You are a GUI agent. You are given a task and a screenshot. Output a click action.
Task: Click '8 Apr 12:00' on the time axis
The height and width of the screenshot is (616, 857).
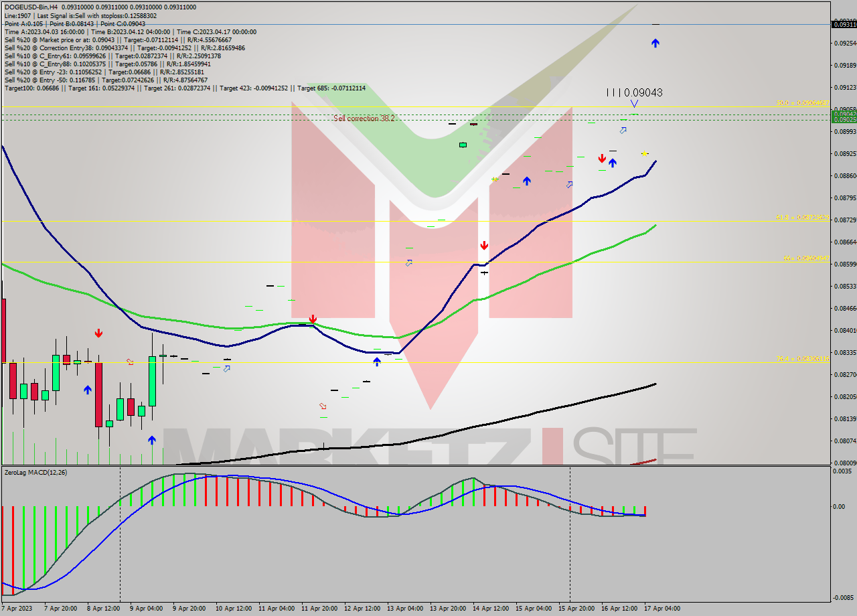pos(102,609)
